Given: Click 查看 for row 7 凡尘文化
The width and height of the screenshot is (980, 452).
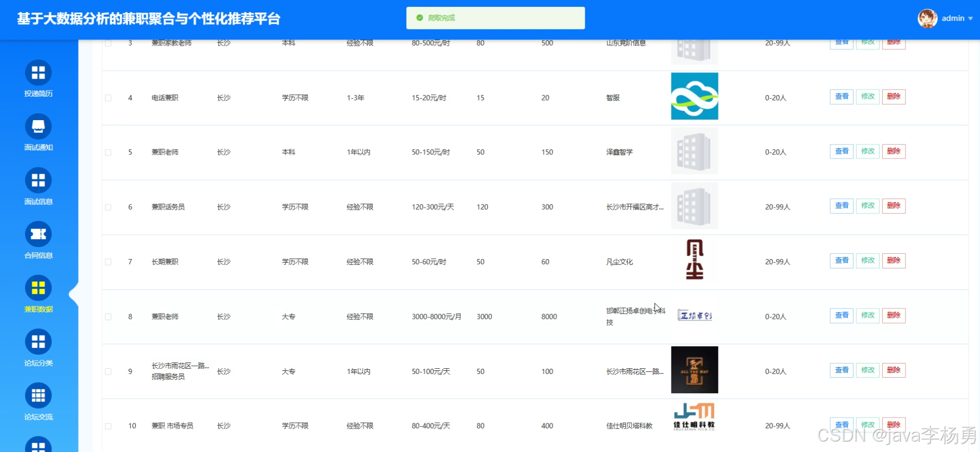Looking at the screenshot, I should coord(842,261).
